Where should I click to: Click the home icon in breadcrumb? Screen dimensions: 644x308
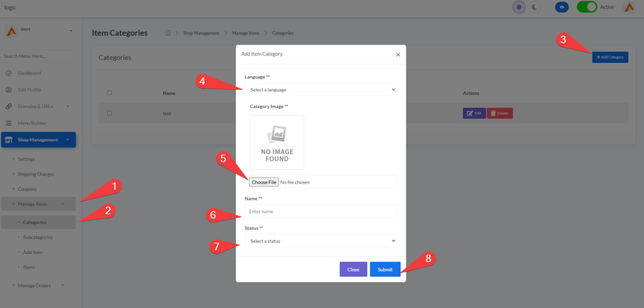pyautogui.click(x=168, y=33)
